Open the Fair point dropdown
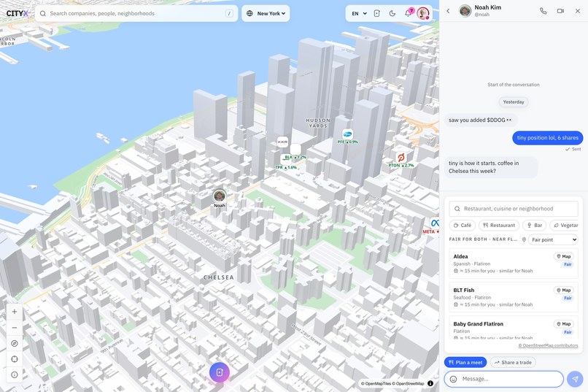 [553, 239]
